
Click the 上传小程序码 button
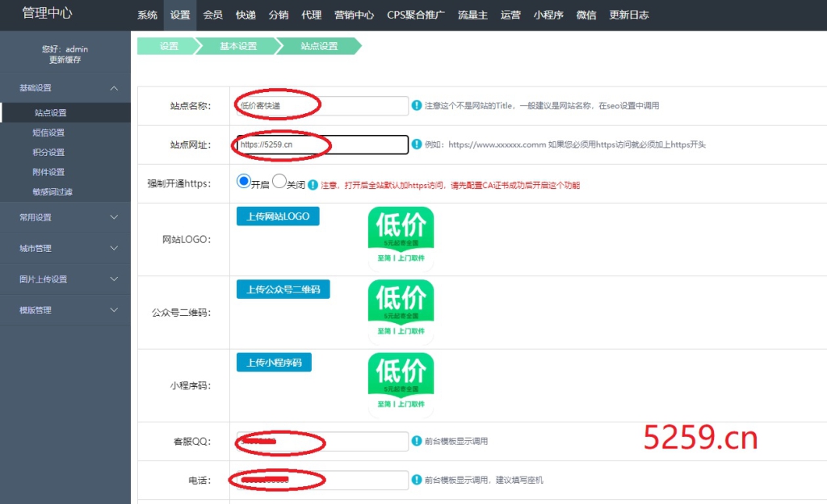(x=274, y=362)
